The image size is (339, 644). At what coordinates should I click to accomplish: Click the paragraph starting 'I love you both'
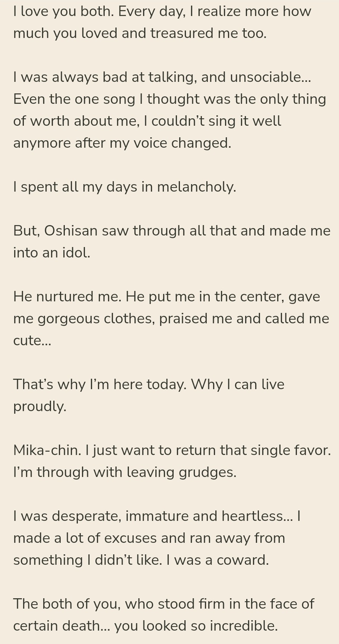(162, 22)
